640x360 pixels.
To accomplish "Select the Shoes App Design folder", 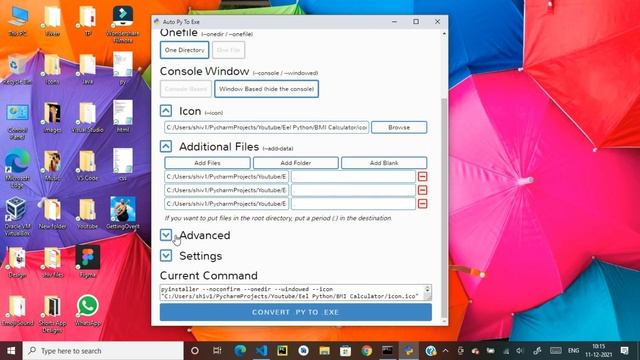I will click(x=52, y=314).
